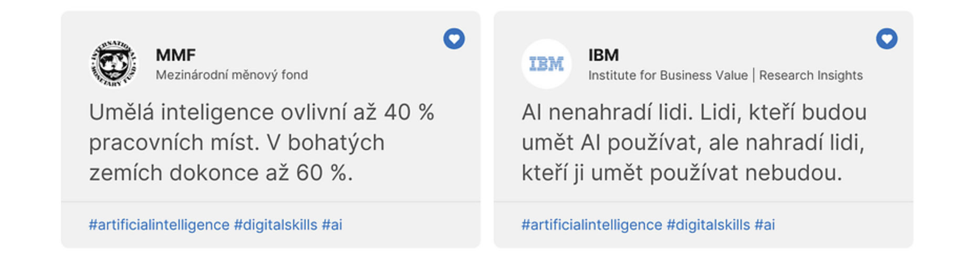Open the quote about 40 % pracovních míst
The height and width of the screenshot is (260, 980).
[262, 143]
